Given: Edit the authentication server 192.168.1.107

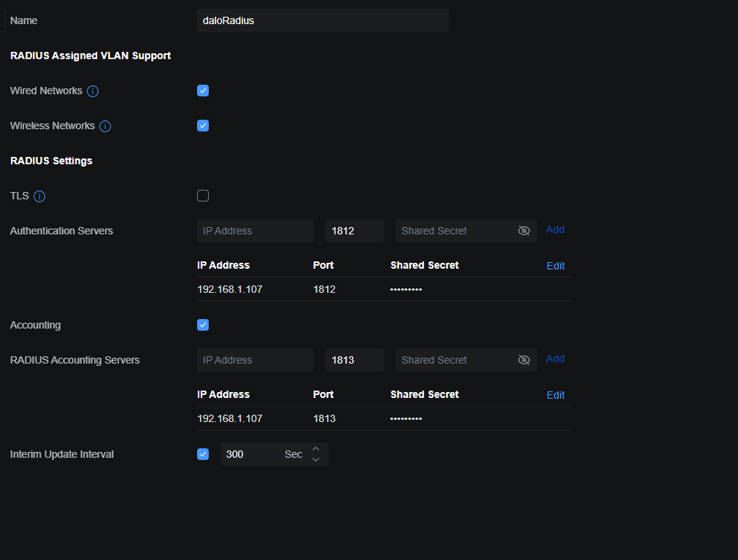Looking at the screenshot, I should click(x=556, y=266).
